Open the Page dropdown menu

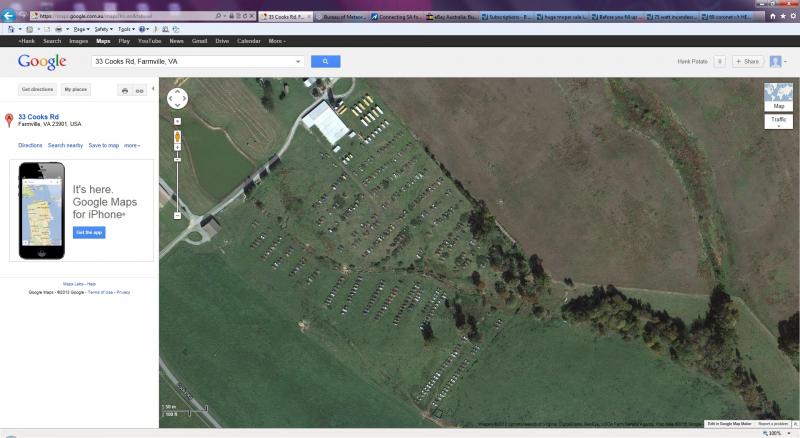81,30
